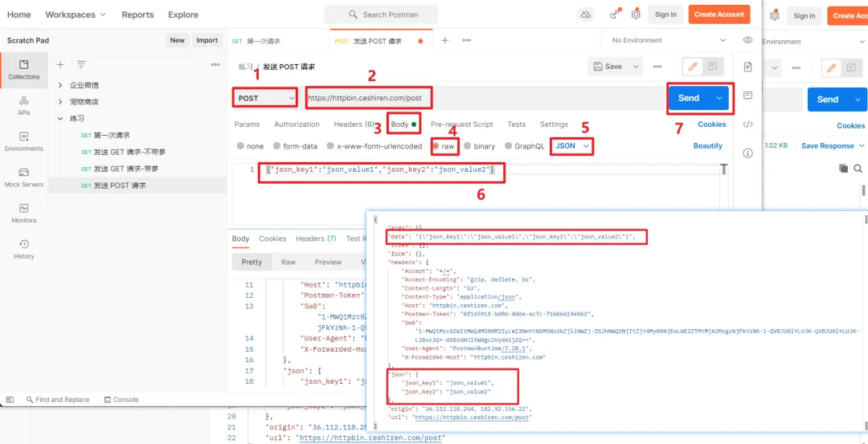
Task: Select the Pretty response view
Action: (x=252, y=262)
